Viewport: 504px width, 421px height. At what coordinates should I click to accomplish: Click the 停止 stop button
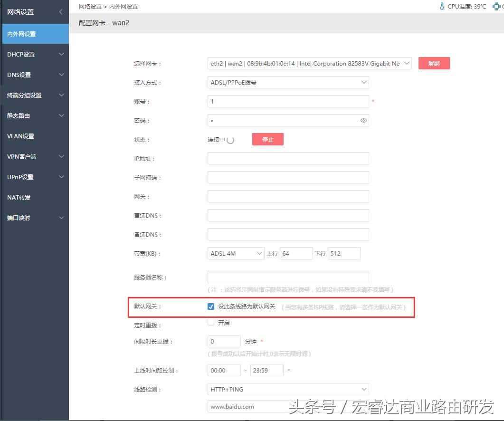(x=267, y=139)
